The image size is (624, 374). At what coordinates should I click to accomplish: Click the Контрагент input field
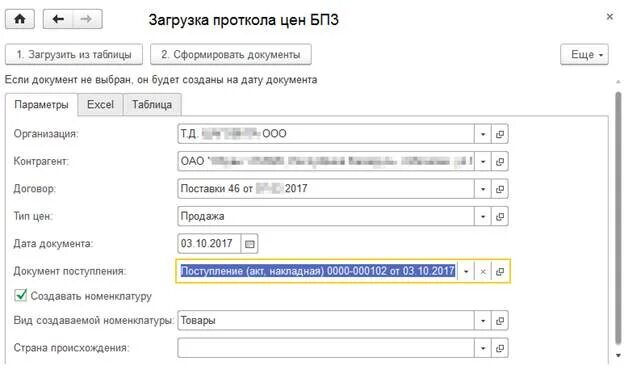(326, 161)
